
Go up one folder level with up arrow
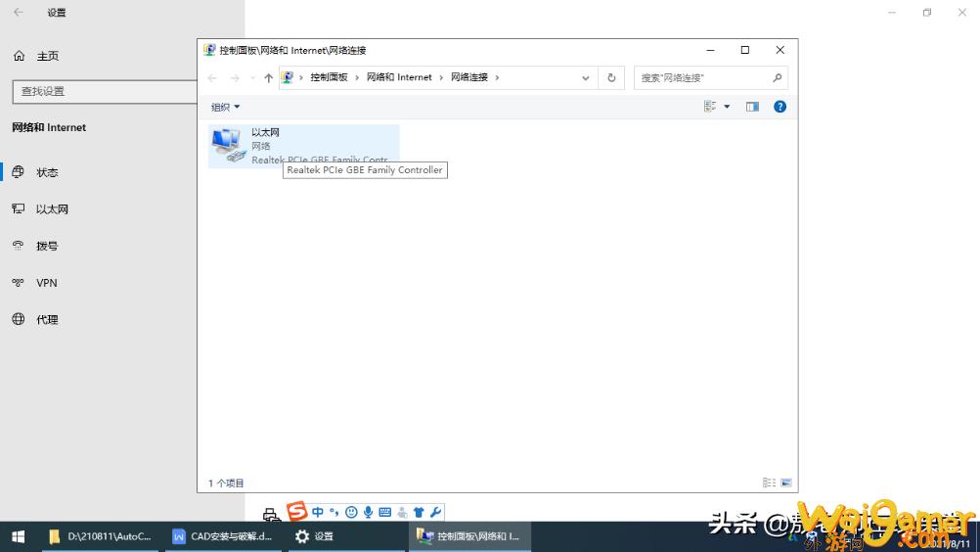click(x=268, y=77)
